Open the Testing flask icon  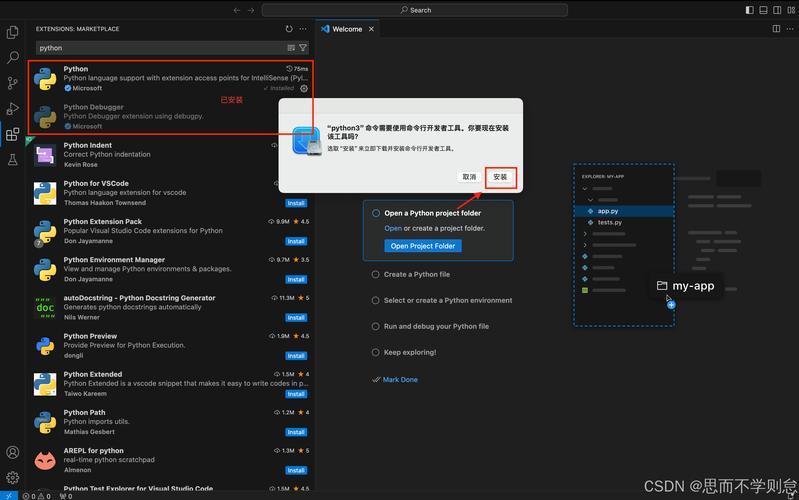pyautogui.click(x=13, y=160)
